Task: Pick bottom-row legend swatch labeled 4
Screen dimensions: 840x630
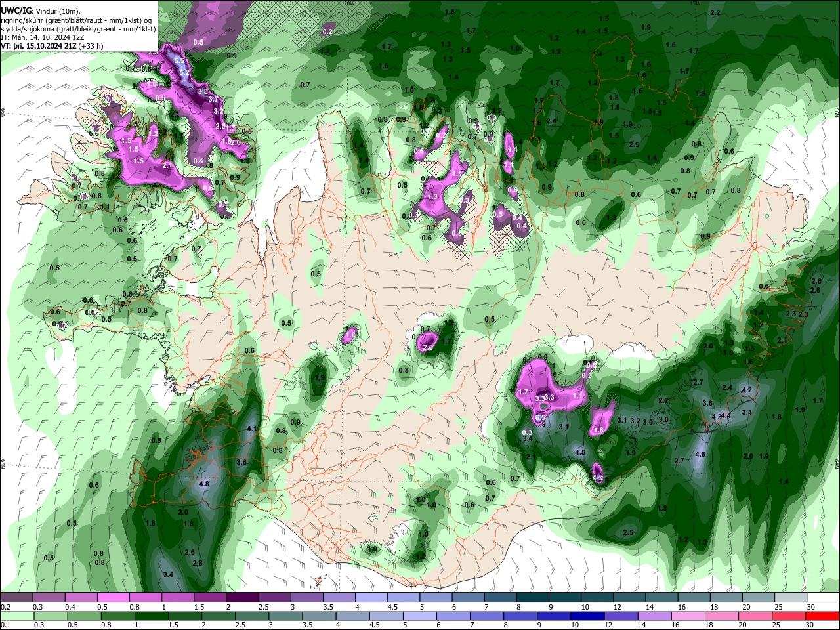Action: click(352, 616)
